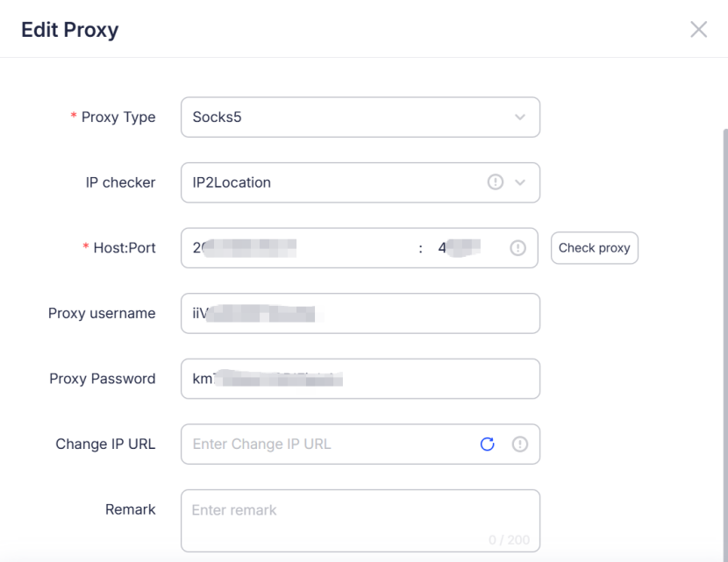The image size is (728, 562).
Task: Click the Proxy Password field
Action: [360, 379]
